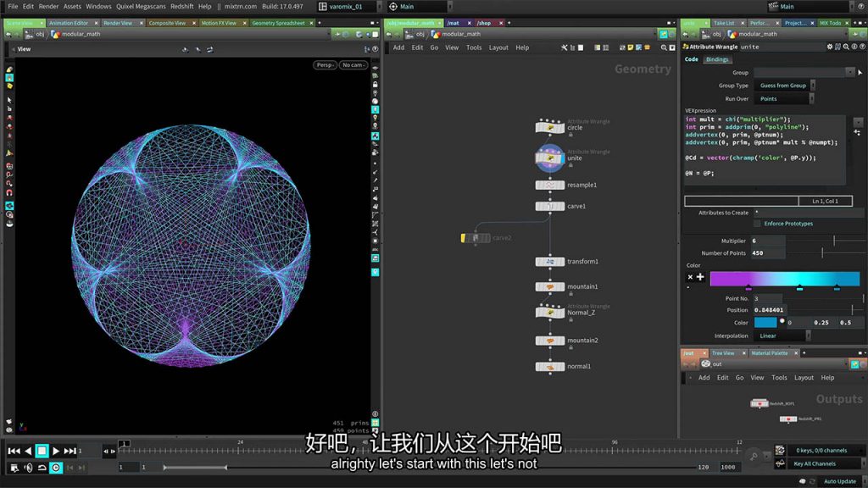The image size is (868, 488).
Task: Click the Multiplier slider
Action: [x=826, y=241]
